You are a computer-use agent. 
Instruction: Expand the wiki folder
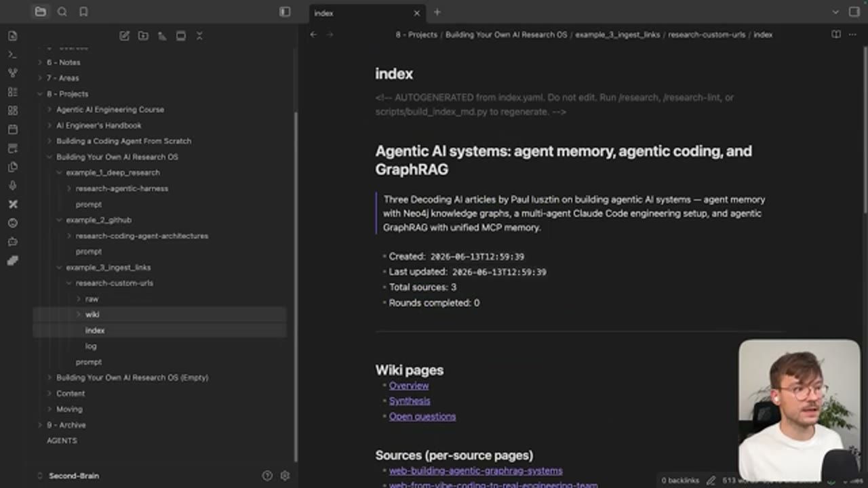(x=92, y=314)
